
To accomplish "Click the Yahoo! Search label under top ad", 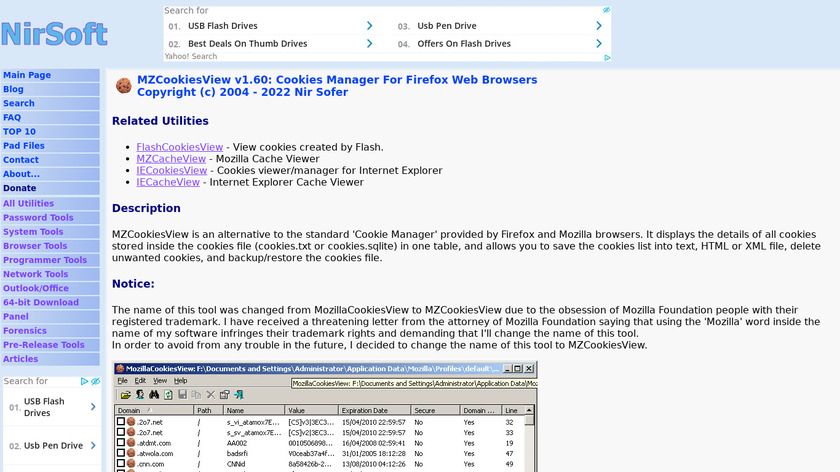I will tap(191, 56).
